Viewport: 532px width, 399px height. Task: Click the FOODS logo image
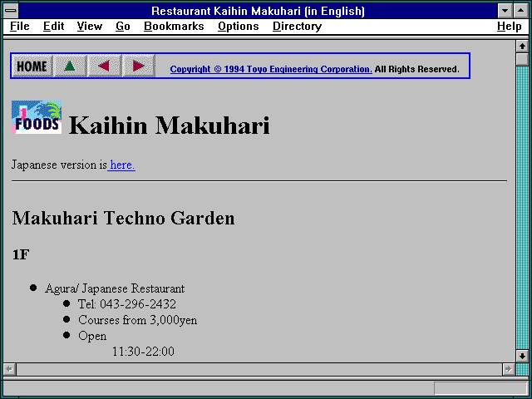(37, 117)
